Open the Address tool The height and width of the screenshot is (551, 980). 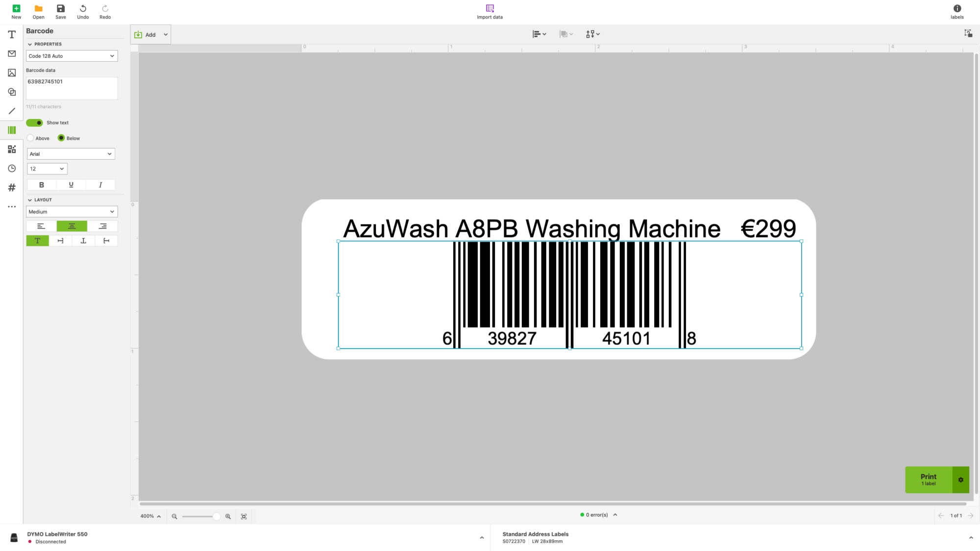click(11, 53)
